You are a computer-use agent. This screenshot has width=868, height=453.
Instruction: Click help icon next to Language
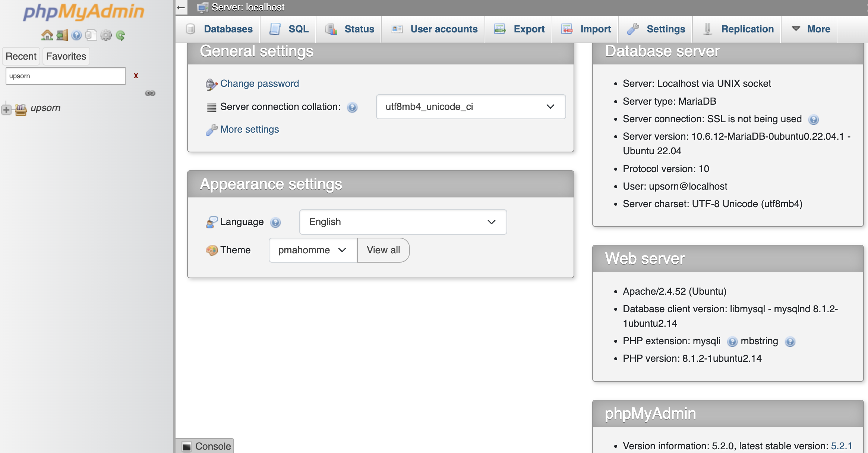point(275,222)
